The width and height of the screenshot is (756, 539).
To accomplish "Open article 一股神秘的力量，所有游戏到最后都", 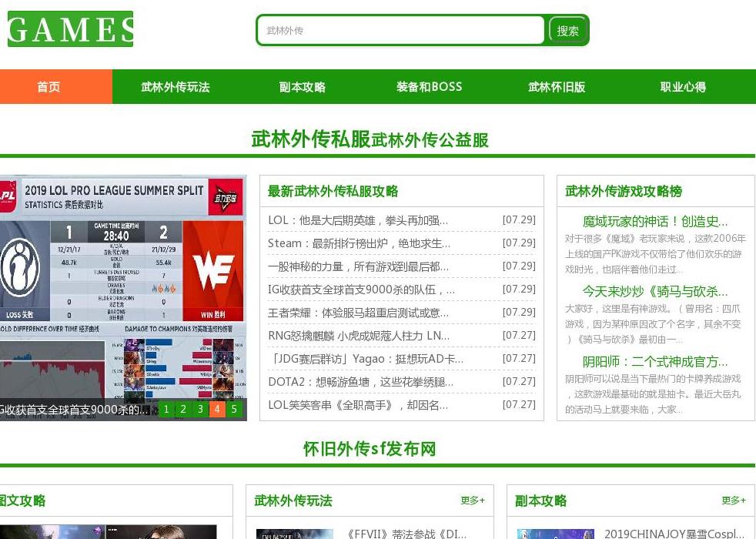I will click(358, 266).
